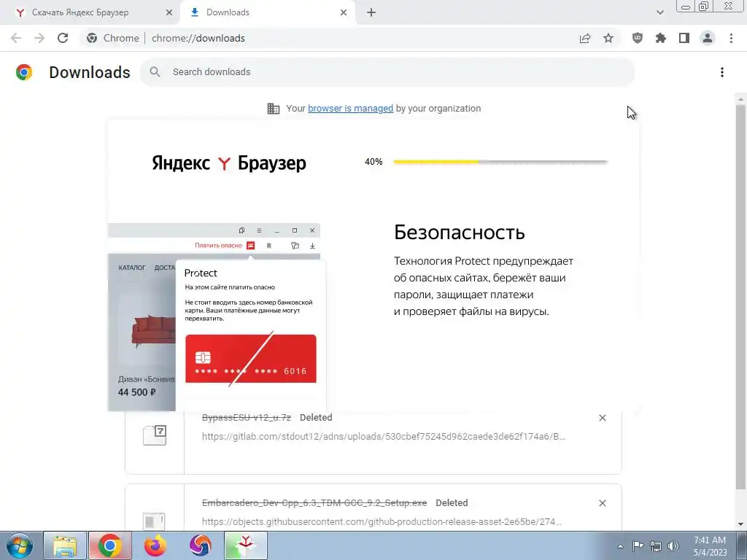Open the Extensions puzzle icon
This screenshot has width=747, height=560.
661,38
